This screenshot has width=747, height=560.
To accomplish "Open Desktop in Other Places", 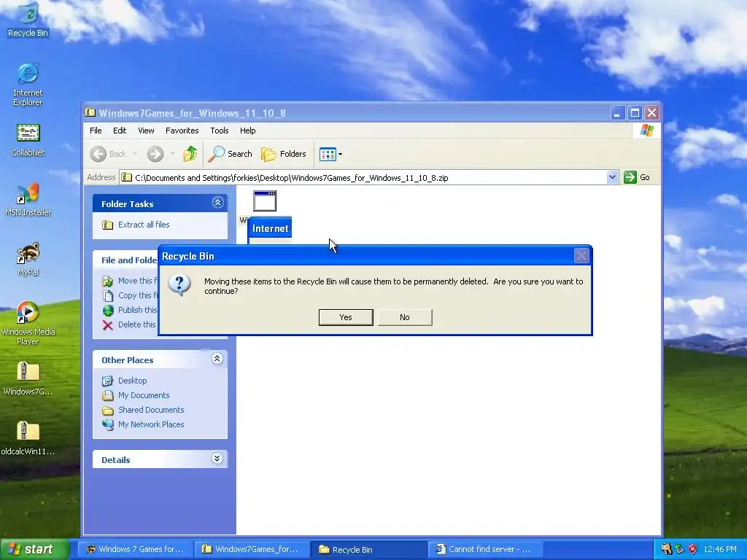I will 133,381.
